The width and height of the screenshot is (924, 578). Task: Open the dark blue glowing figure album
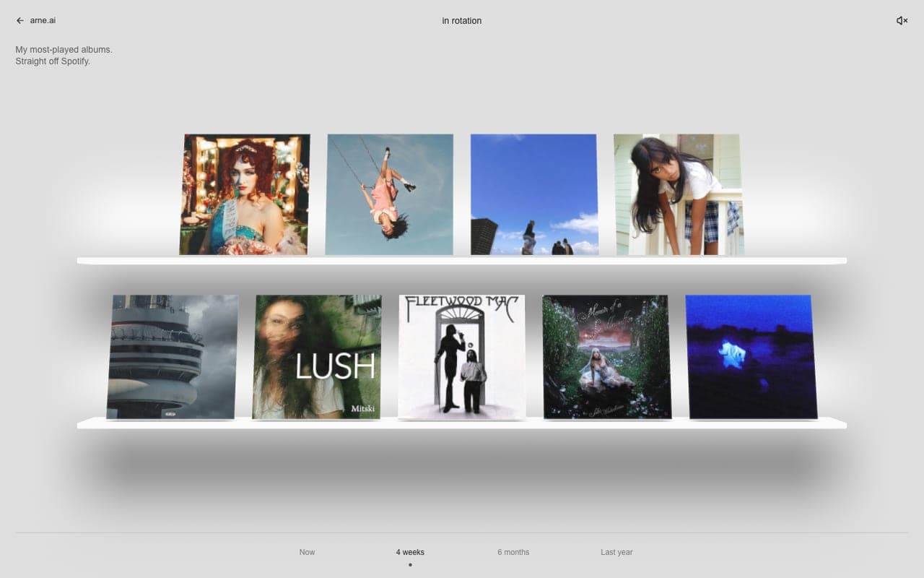click(x=751, y=357)
